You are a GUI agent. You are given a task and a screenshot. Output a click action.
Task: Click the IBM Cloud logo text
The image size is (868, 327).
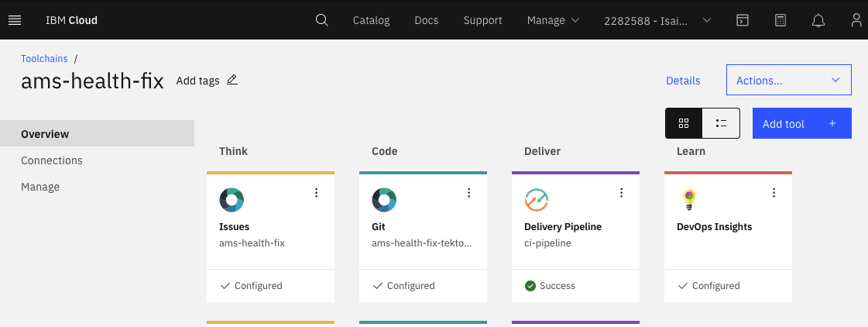[x=71, y=20]
